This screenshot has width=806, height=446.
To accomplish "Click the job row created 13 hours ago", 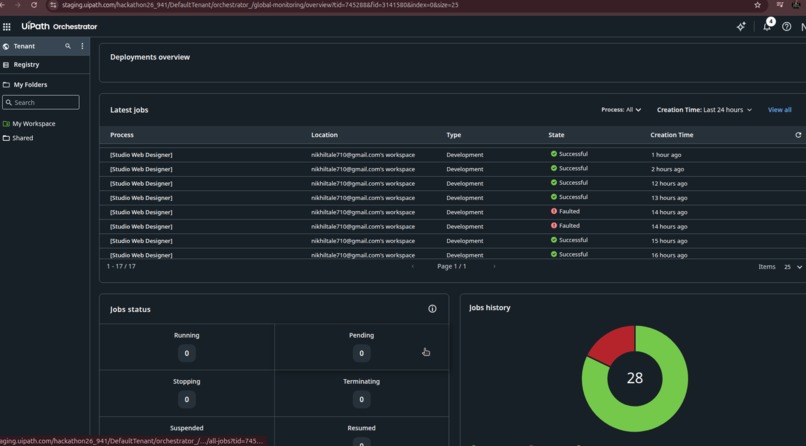I will point(452,198).
